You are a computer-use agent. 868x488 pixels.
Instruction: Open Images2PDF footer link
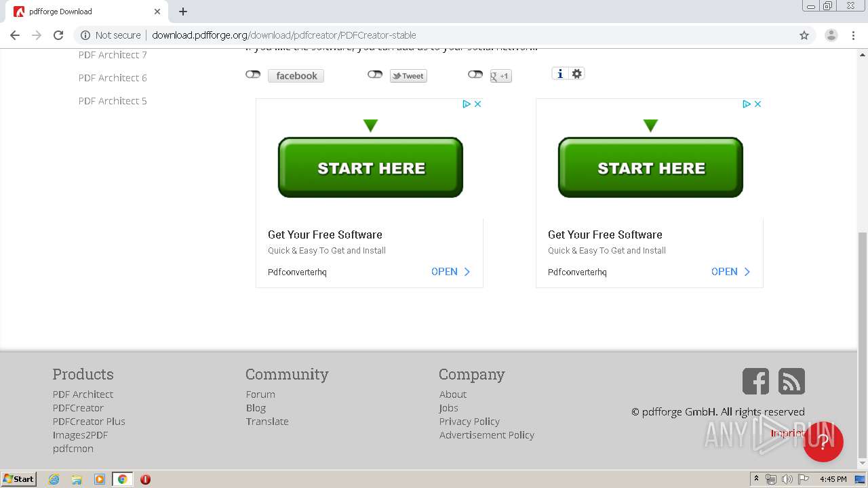(x=80, y=435)
